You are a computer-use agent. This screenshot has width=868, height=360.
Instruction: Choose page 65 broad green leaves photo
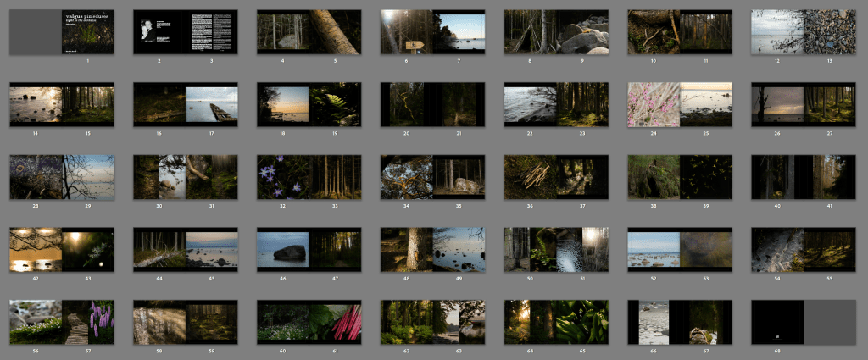[x=582, y=322]
